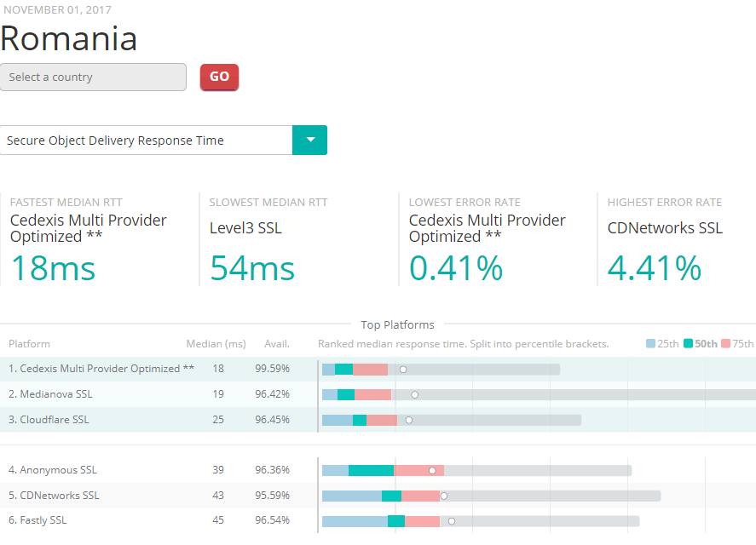Click the 96.45% availability value
The height and width of the screenshot is (545, 756).
tap(273, 420)
